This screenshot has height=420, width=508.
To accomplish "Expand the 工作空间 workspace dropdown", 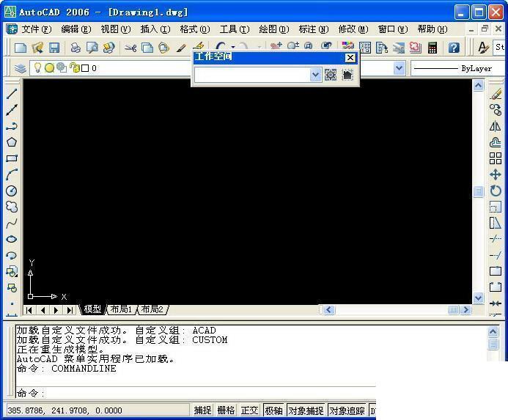I will (315, 75).
